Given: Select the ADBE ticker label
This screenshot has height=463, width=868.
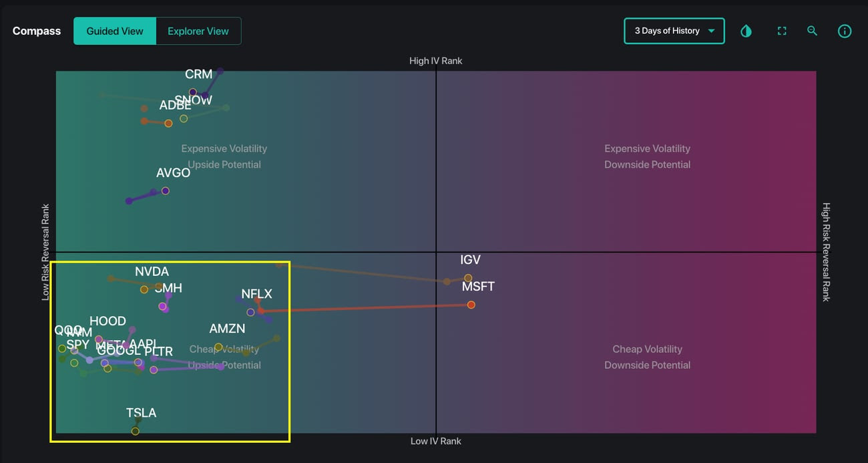Looking at the screenshot, I should [x=175, y=106].
